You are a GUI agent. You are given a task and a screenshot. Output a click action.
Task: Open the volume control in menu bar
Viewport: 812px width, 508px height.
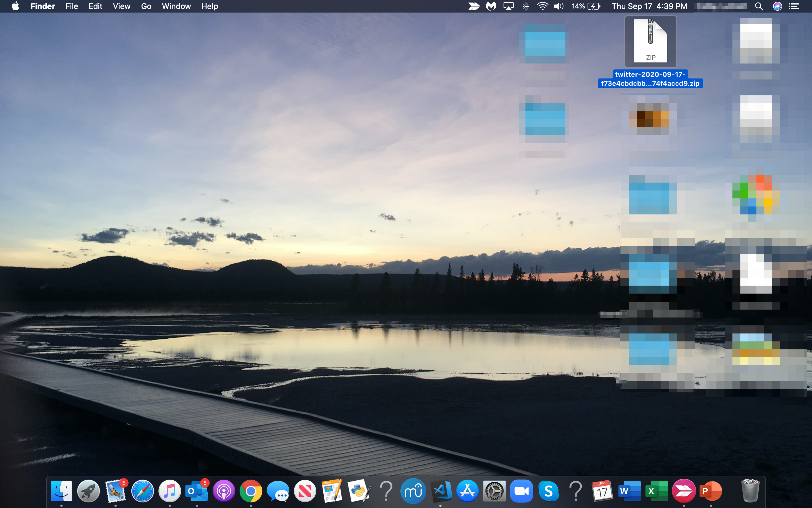pos(559,6)
